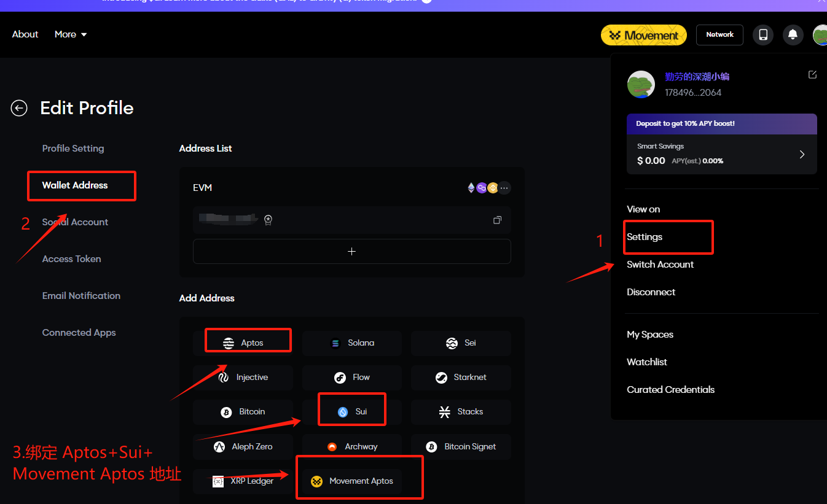Screen dimensions: 827x504
Task: Click the mobile phone icon in header
Action: coord(763,35)
